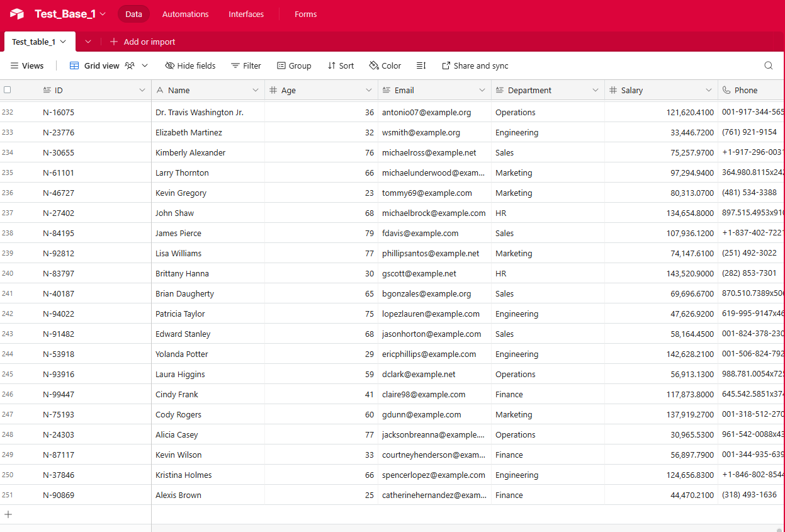Open the Age column header dropdown

(369, 90)
